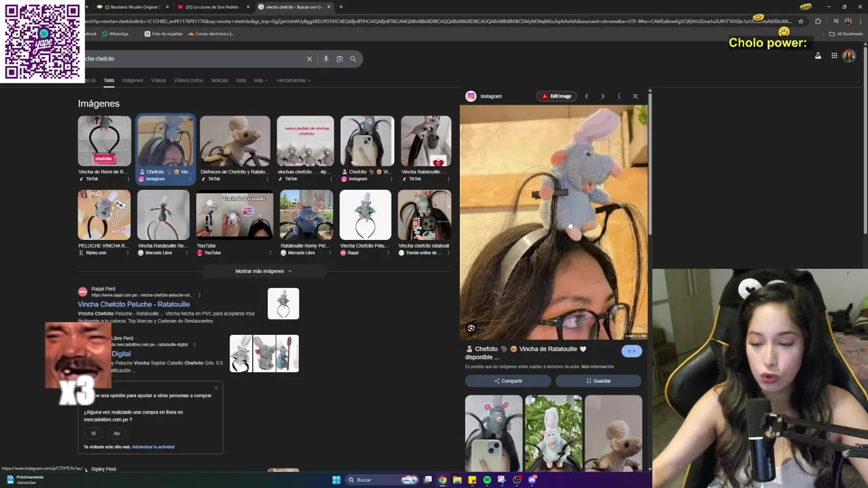
Task: Open Sticky Notes from the taskbar
Action: [x=472, y=480]
